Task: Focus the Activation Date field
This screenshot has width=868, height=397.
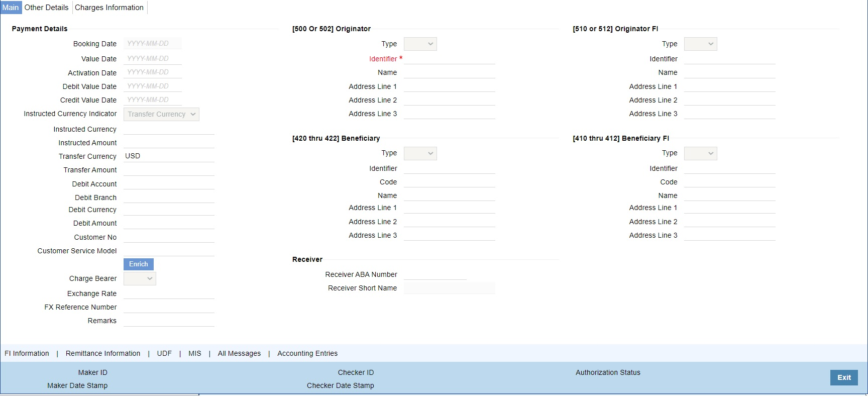Action: [153, 72]
